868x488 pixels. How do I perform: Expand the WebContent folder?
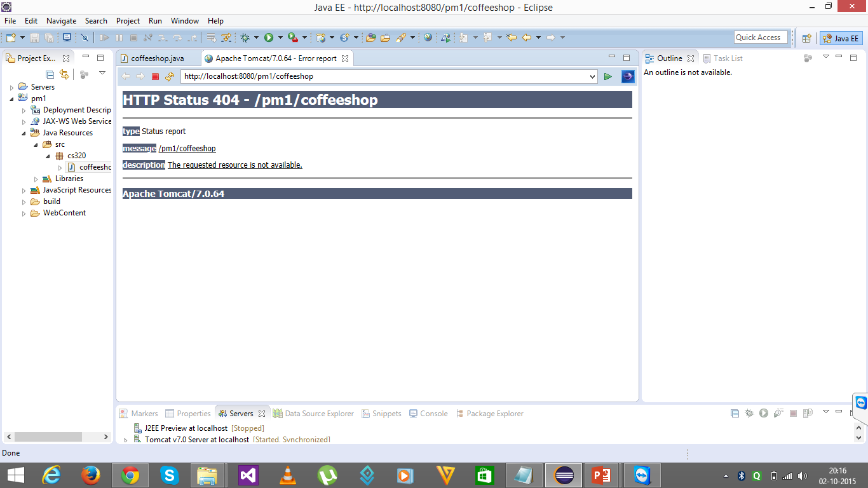[x=24, y=213]
